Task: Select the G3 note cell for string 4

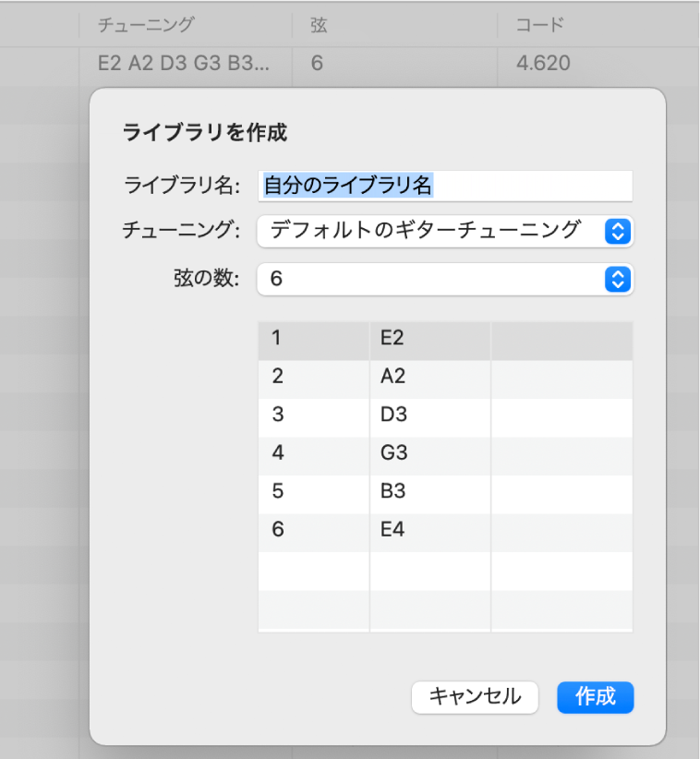Action: [x=429, y=454]
